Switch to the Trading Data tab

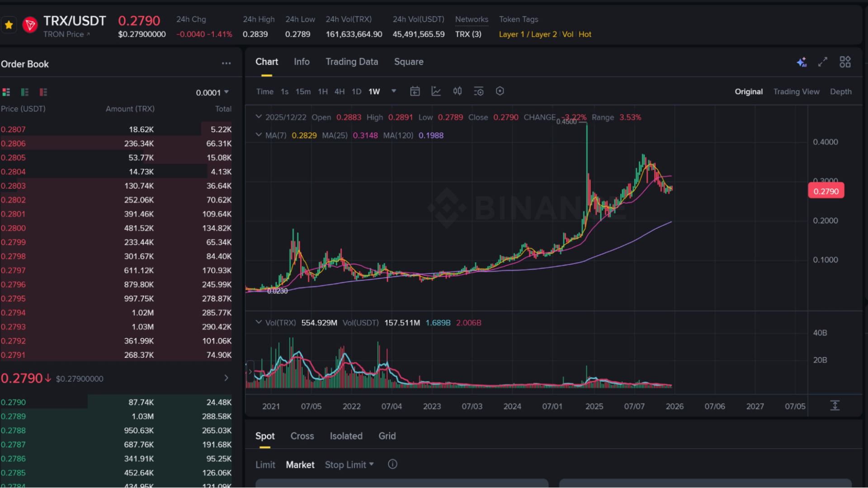(x=352, y=62)
